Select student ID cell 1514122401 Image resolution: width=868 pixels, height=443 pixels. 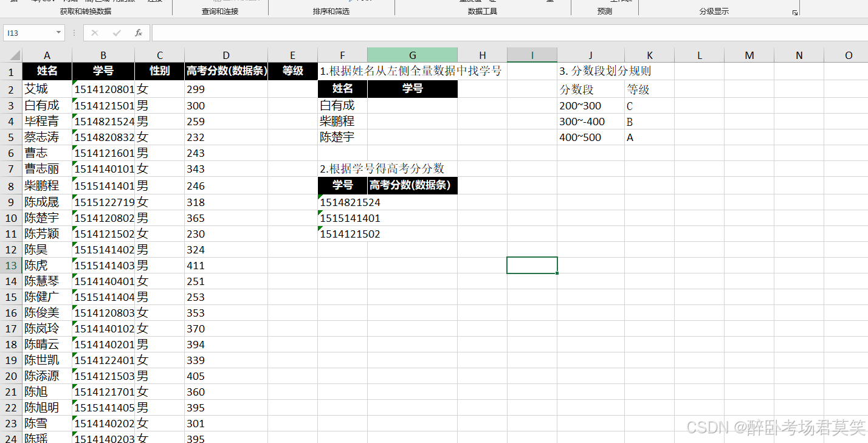[x=104, y=360]
